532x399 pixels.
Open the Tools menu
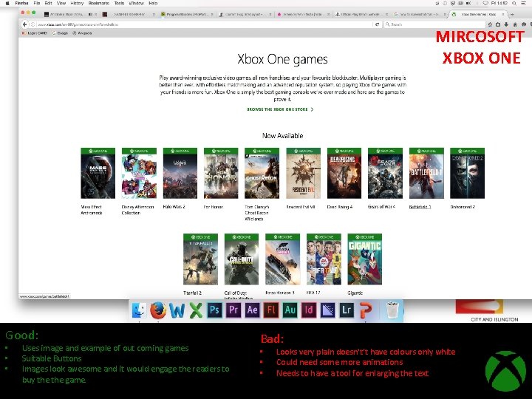coord(119,3)
